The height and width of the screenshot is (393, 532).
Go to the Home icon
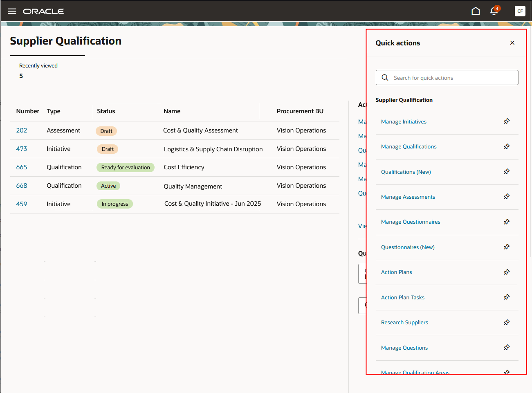coord(476,11)
